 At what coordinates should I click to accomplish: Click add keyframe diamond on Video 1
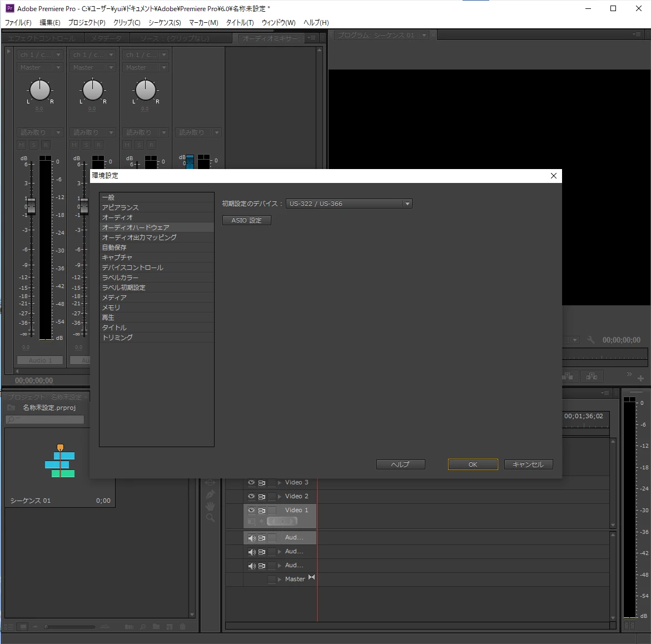click(282, 522)
